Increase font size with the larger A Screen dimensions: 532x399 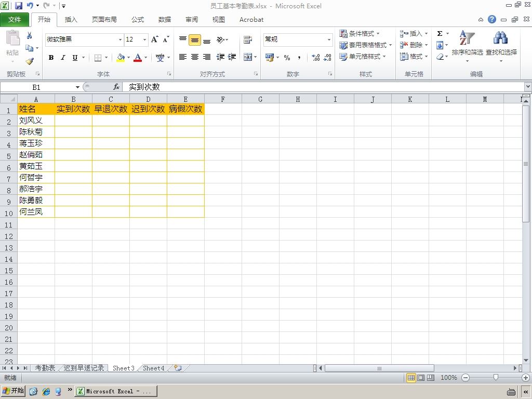coord(155,39)
